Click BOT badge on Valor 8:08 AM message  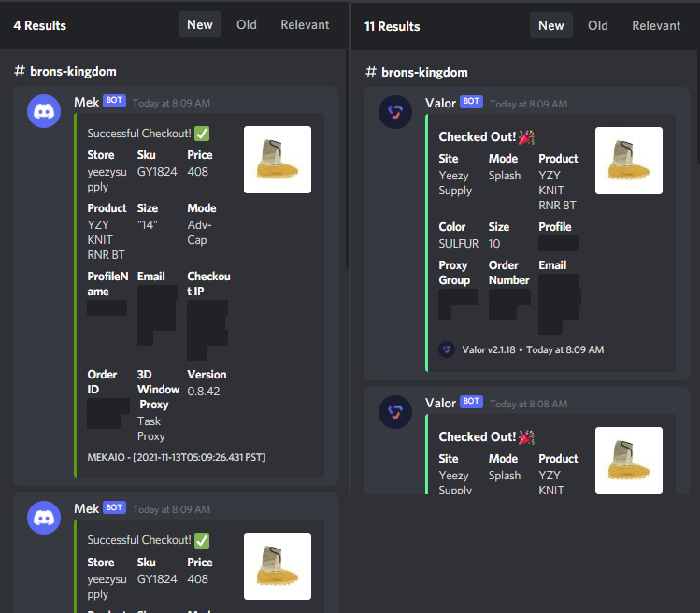click(471, 402)
